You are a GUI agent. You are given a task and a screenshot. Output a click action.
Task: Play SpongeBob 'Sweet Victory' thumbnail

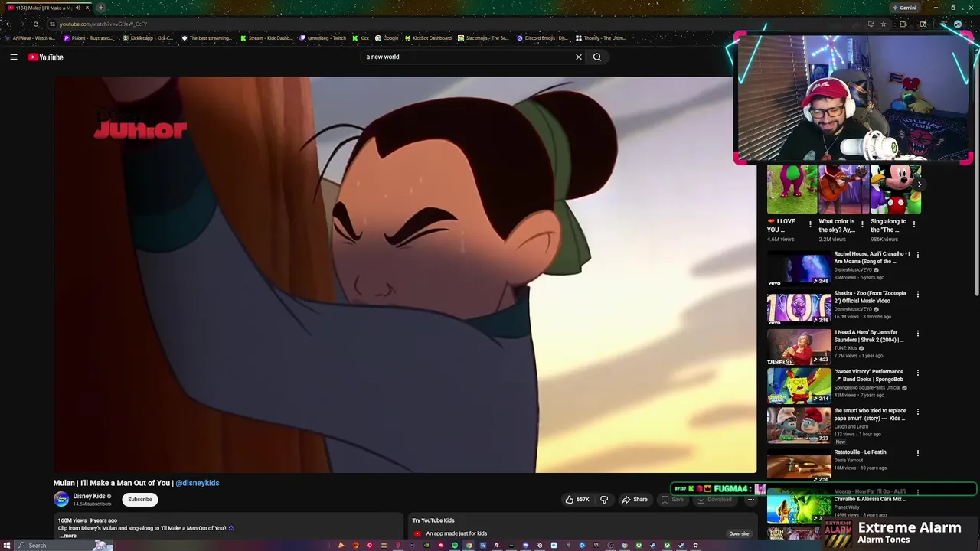tap(799, 386)
